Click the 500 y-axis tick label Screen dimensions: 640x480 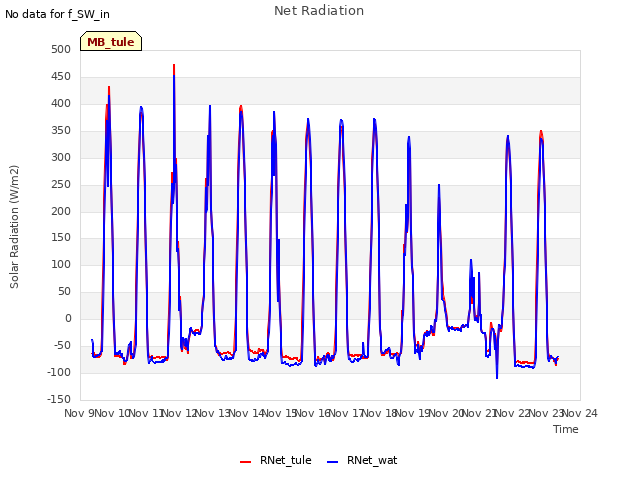tap(61, 49)
